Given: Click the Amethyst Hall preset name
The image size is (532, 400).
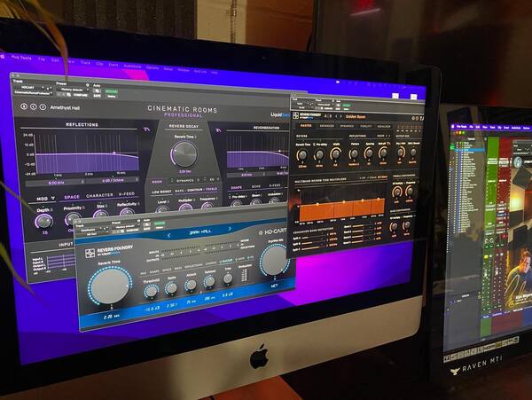Looking at the screenshot, I should (65, 108).
